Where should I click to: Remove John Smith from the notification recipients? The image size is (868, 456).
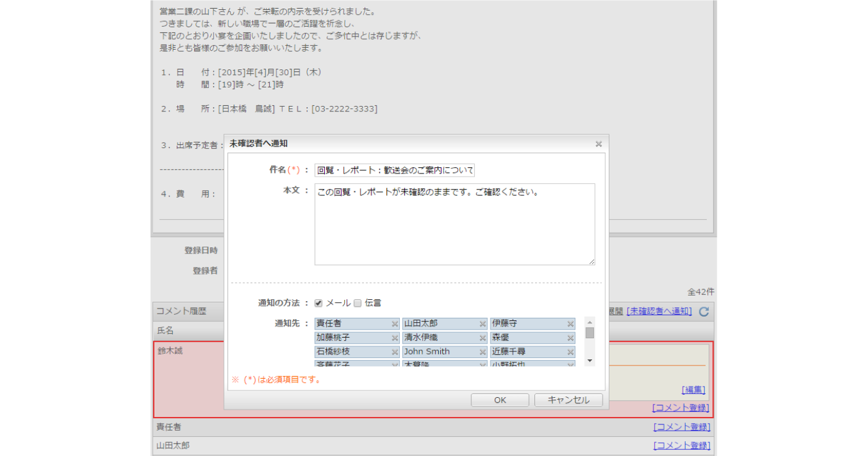pos(482,352)
